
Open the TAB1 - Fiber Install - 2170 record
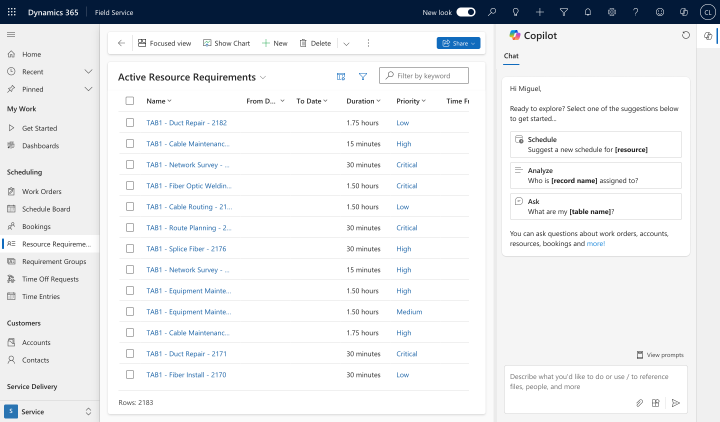click(x=186, y=375)
